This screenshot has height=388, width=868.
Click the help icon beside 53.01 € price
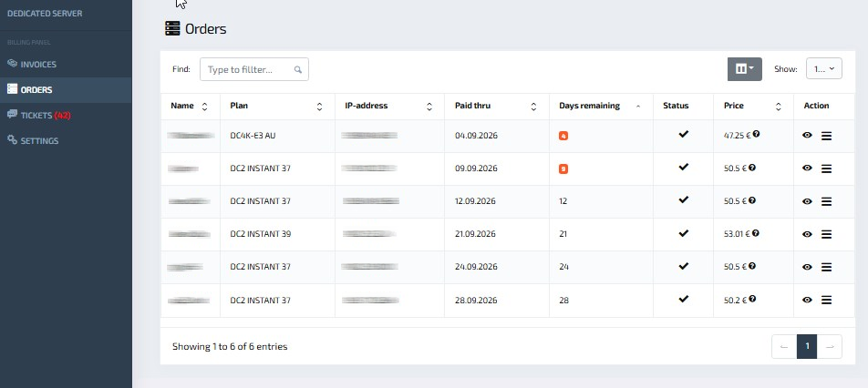[756, 233]
